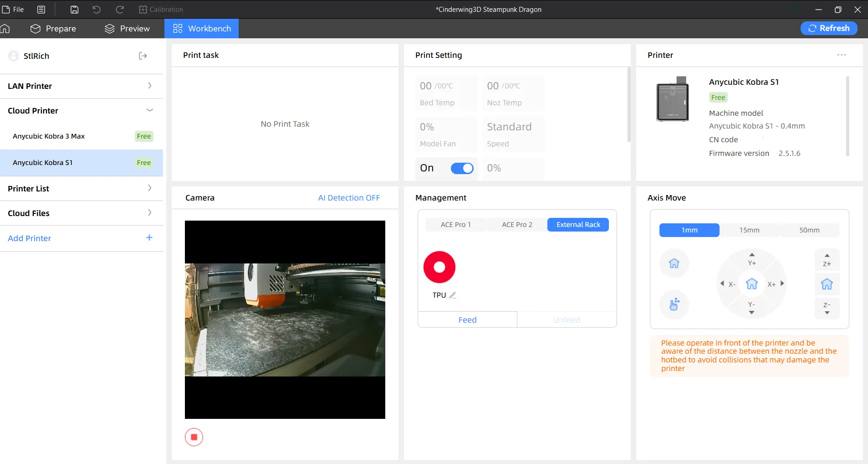Click the Refresh button
Viewport: 868px width, 464px height.
[x=829, y=28]
